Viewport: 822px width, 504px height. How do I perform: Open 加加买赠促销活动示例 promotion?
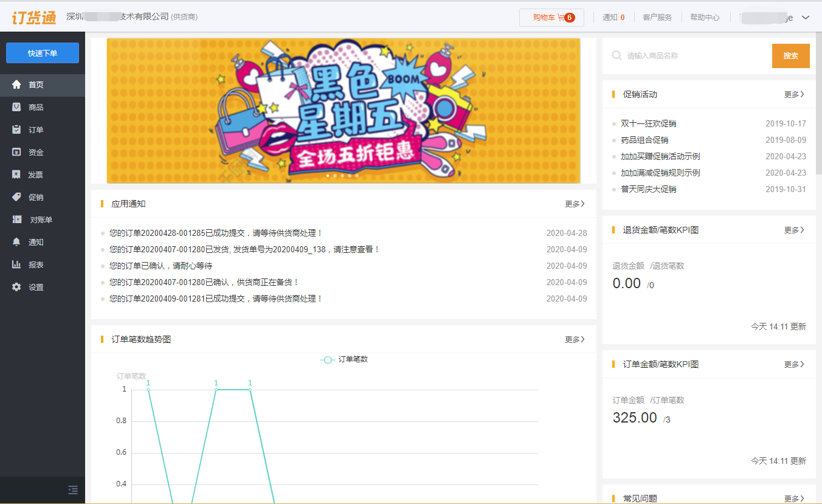pyautogui.click(x=660, y=156)
